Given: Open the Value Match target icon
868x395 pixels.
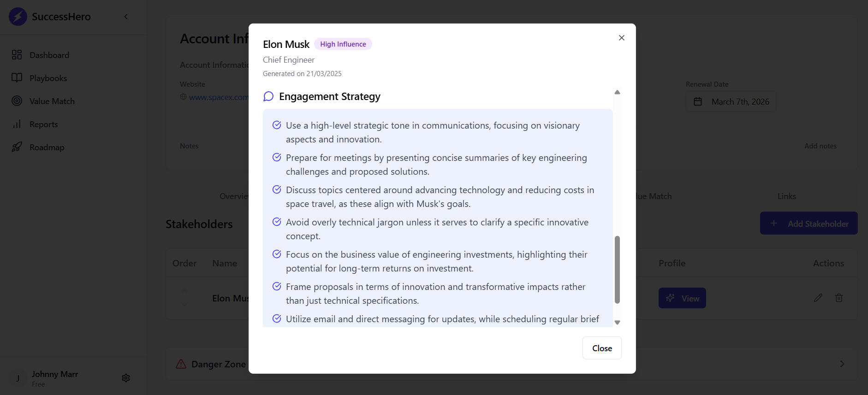Looking at the screenshot, I should coord(17,101).
